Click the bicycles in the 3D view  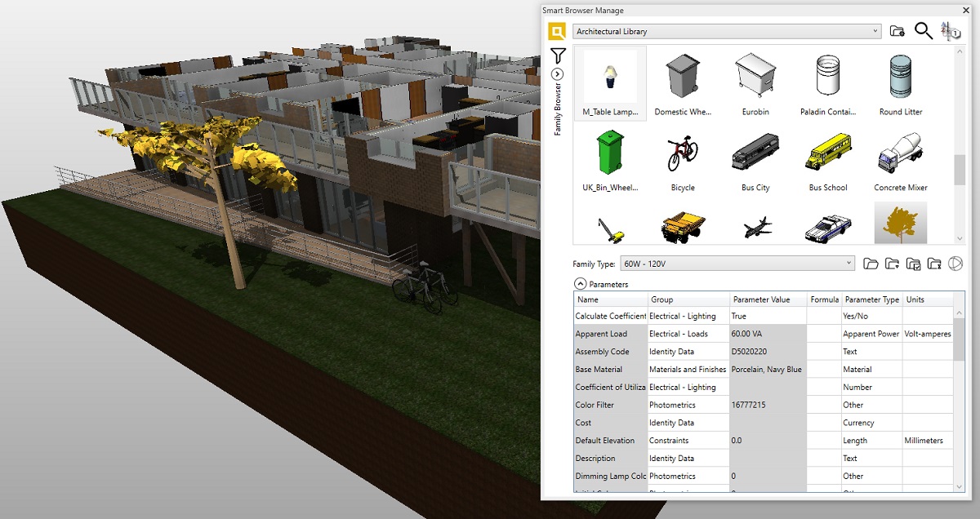(x=425, y=287)
